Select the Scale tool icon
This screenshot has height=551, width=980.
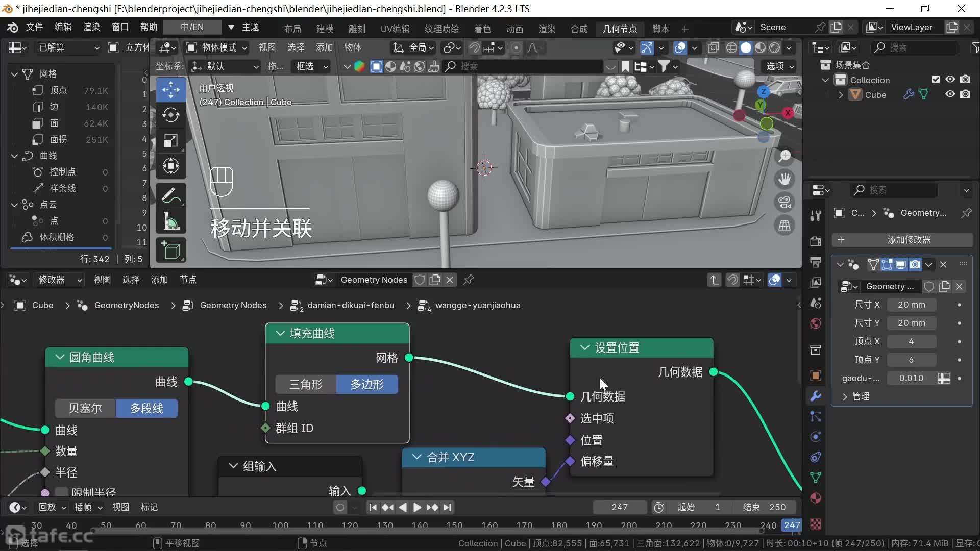click(x=170, y=140)
